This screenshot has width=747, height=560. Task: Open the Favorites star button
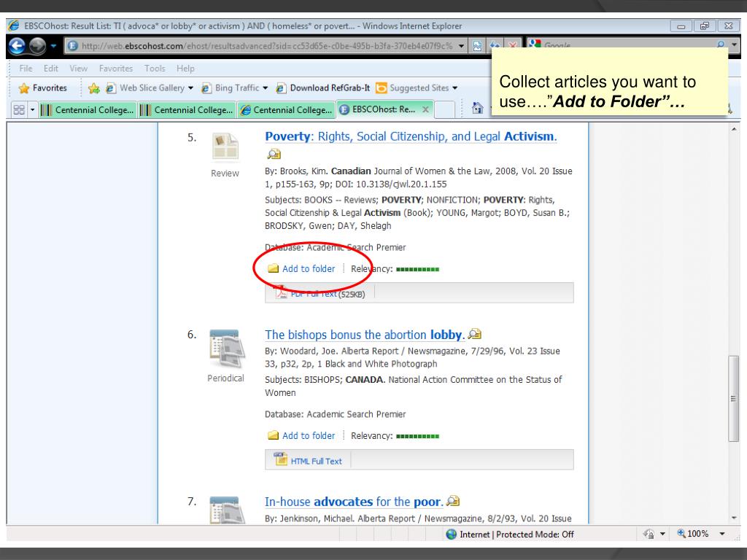[x=43, y=88]
